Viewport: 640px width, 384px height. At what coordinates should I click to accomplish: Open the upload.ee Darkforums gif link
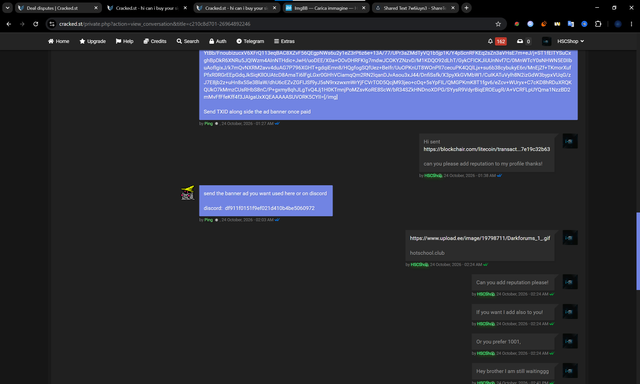(x=480, y=238)
